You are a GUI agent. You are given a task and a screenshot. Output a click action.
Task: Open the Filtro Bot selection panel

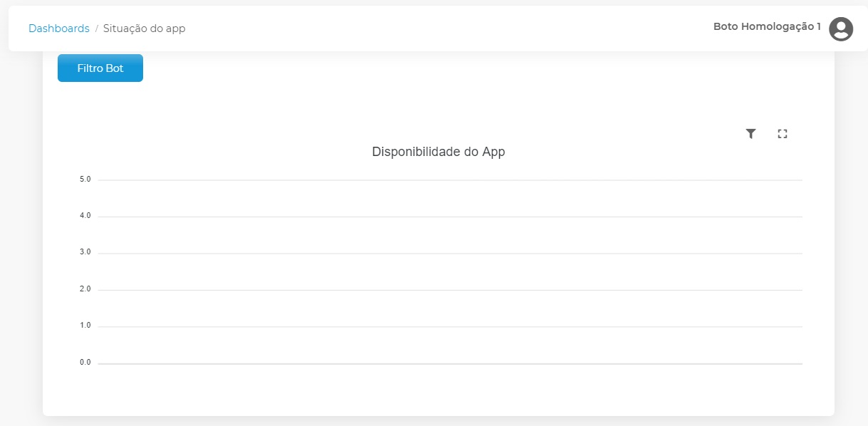pyautogui.click(x=100, y=68)
